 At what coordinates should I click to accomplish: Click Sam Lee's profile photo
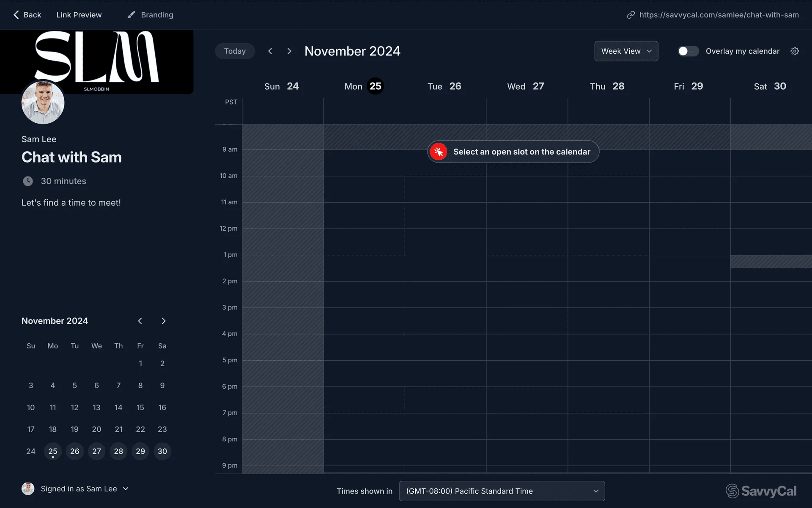43,103
